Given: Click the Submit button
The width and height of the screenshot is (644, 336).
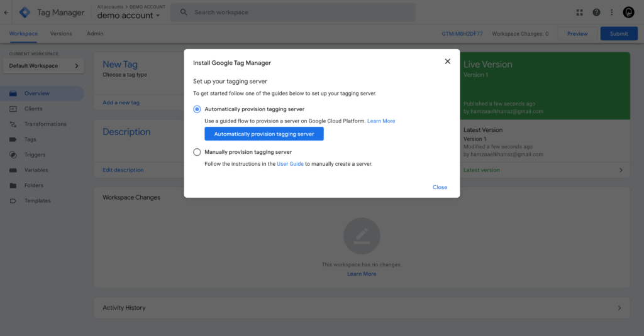Looking at the screenshot, I should (619, 34).
